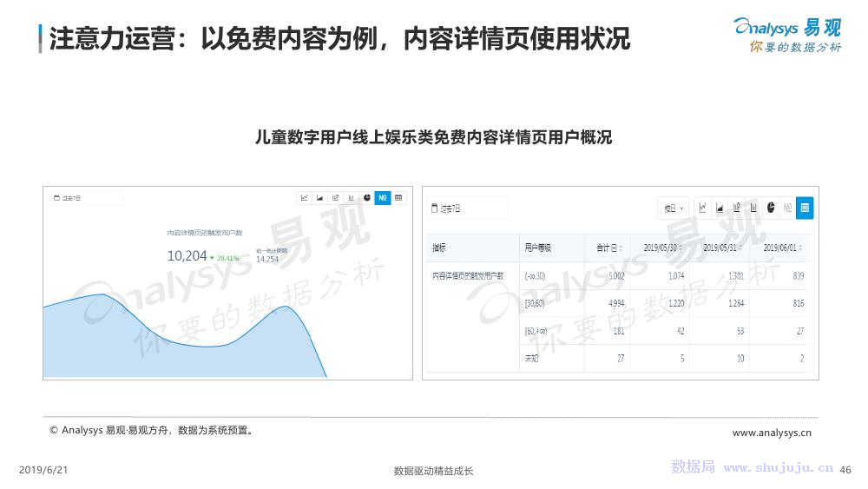The height and width of the screenshot is (489, 868).
Task: Click the (-∞,30) user level cell
Action: coord(535,276)
